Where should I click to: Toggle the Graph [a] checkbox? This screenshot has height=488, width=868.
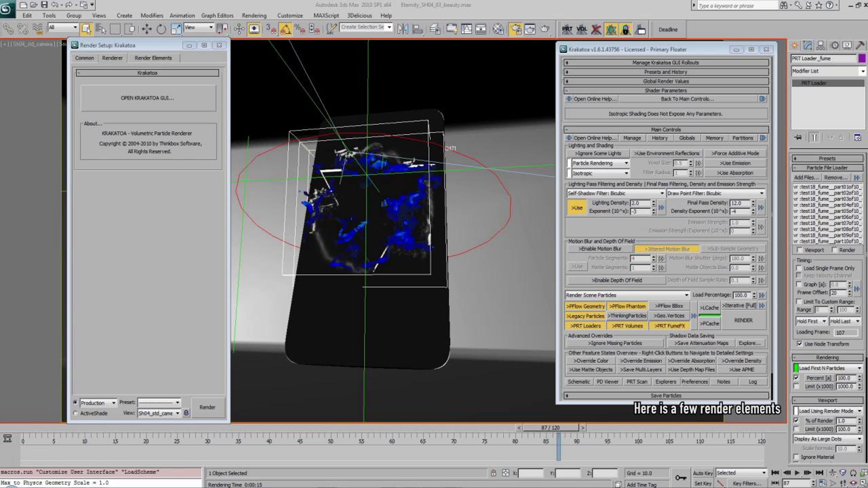click(x=799, y=284)
